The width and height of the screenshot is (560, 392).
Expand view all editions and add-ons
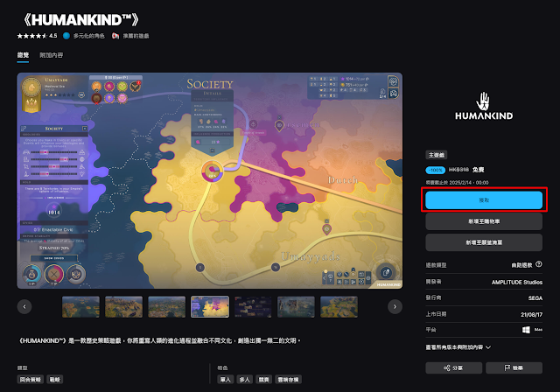[458, 347]
